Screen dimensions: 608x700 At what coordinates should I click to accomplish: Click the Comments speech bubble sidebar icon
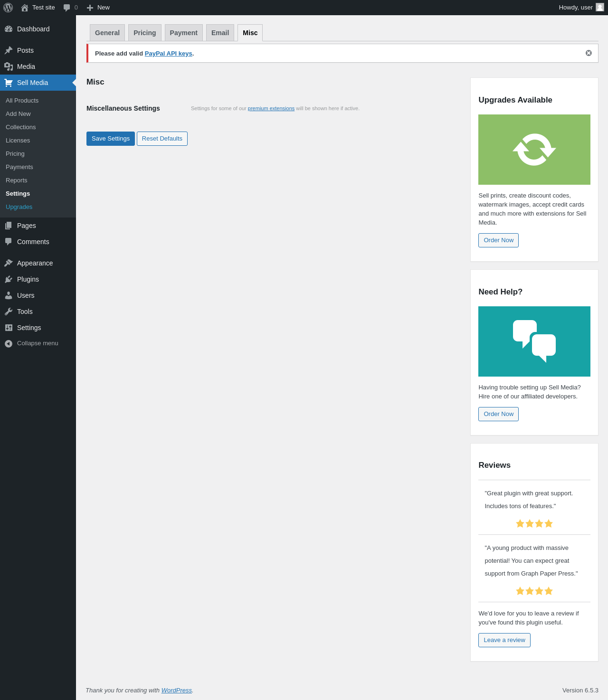coord(9,242)
